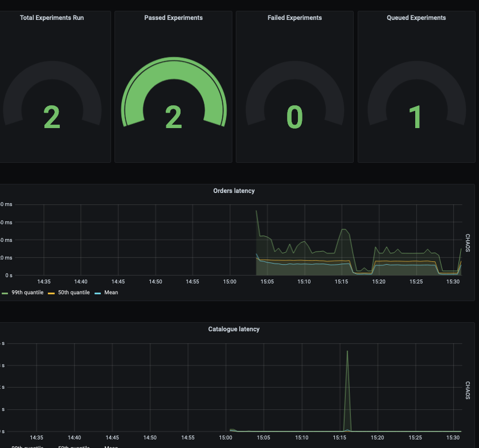Click the latency spike in Catalogue latency
The width and height of the screenshot is (479, 448).
click(x=347, y=353)
